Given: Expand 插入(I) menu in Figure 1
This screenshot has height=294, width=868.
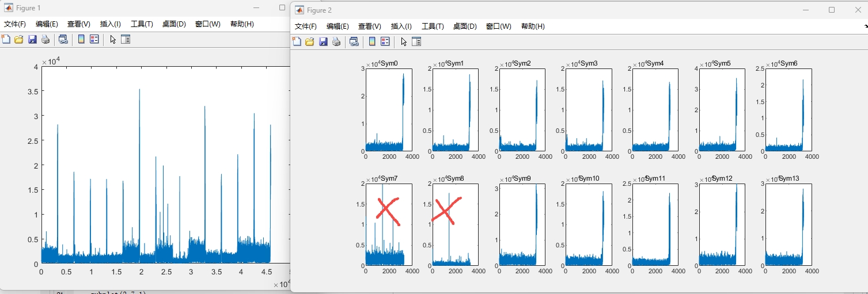Looking at the screenshot, I should 110,24.
